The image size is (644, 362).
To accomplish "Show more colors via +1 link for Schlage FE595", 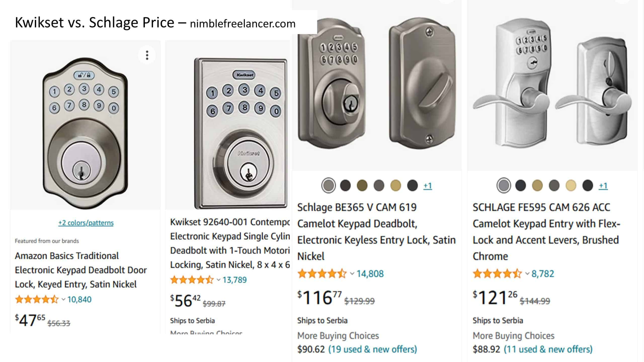I will tap(603, 186).
